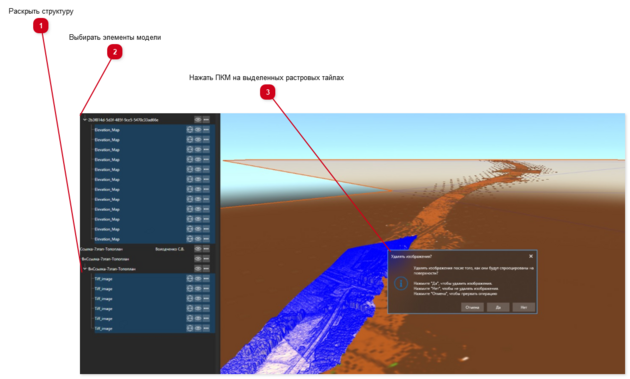Click the zoom-to icon of the last Tiff_image row
This screenshot has height=379, width=630.
(190, 328)
